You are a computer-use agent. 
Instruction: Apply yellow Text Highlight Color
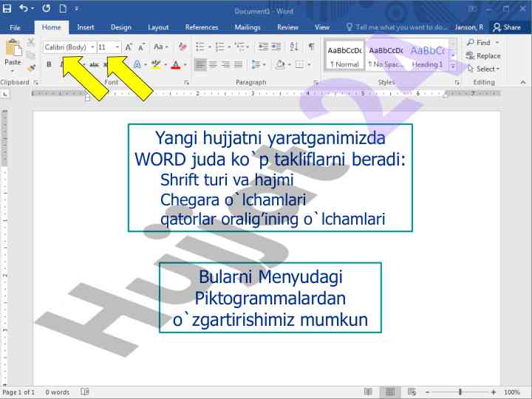click(x=156, y=64)
